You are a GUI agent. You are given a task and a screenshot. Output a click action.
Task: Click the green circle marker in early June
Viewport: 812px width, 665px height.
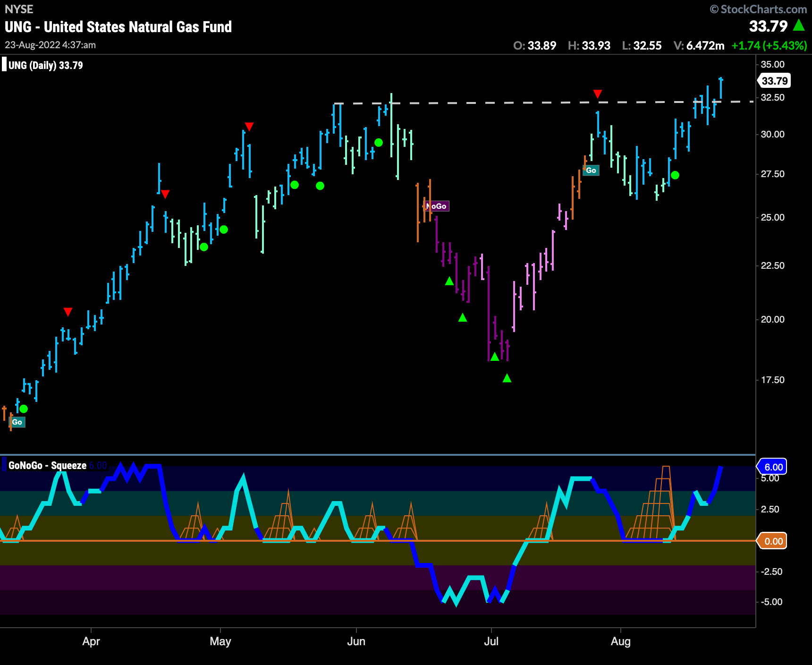(x=379, y=143)
